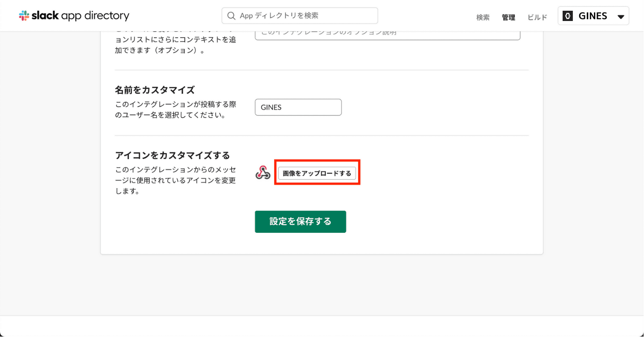The height and width of the screenshot is (337, 644).
Task: Click the アイコンをカスタマイズする heading
Action: (x=172, y=156)
